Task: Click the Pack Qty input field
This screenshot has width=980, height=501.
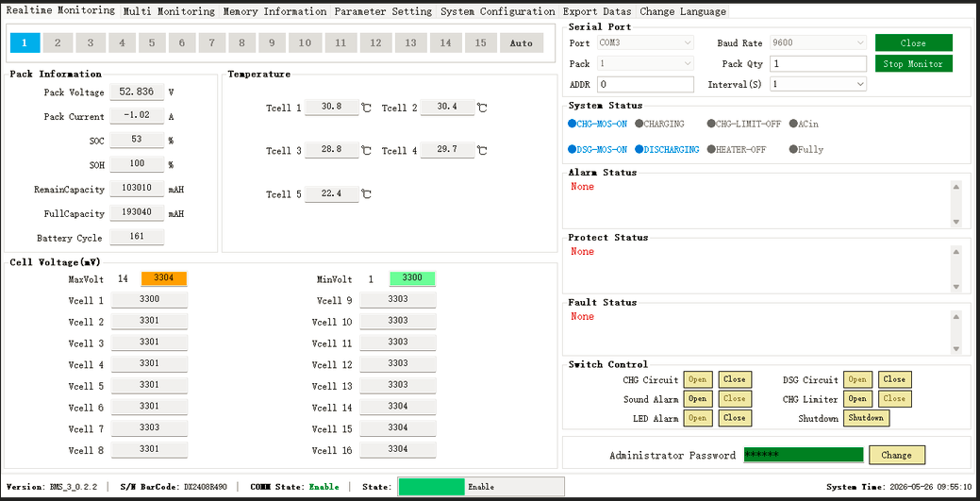Action: click(818, 63)
